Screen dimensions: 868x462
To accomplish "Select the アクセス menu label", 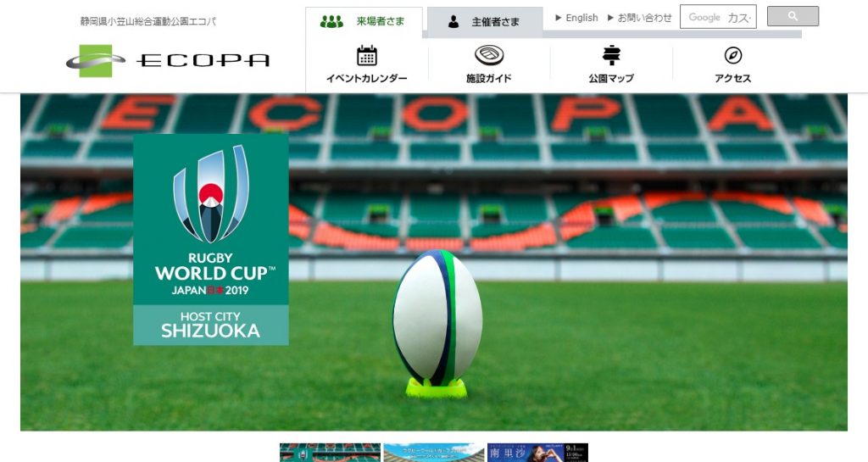I will (x=733, y=79).
